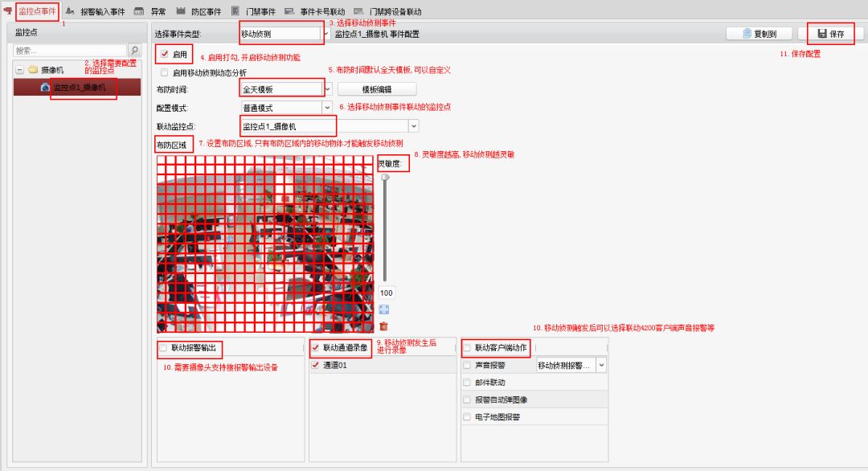Click the floppy disk icon on 保存 button
The image size is (868, 471).
tap(822, 34)
